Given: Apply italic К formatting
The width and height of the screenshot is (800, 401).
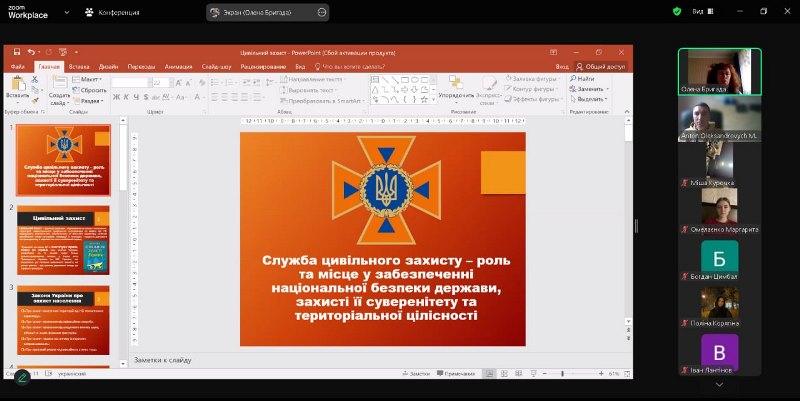Looking at the screenshot, I should pos(126,97).
